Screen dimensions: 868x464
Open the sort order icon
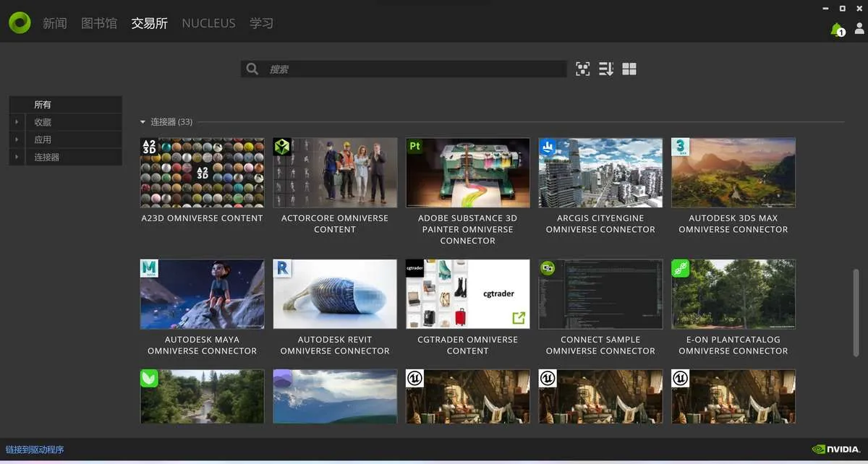click(x=606, y=69)
